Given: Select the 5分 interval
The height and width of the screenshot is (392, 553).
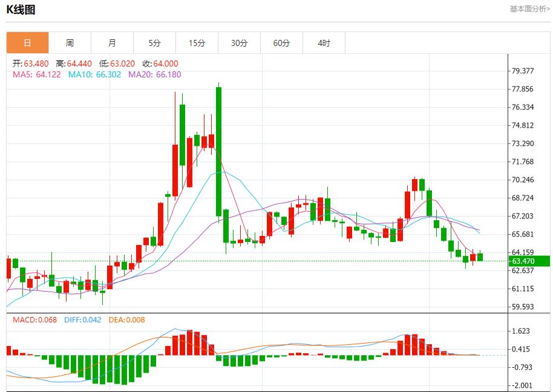Looking at the screenshot, I should (155, 42).
